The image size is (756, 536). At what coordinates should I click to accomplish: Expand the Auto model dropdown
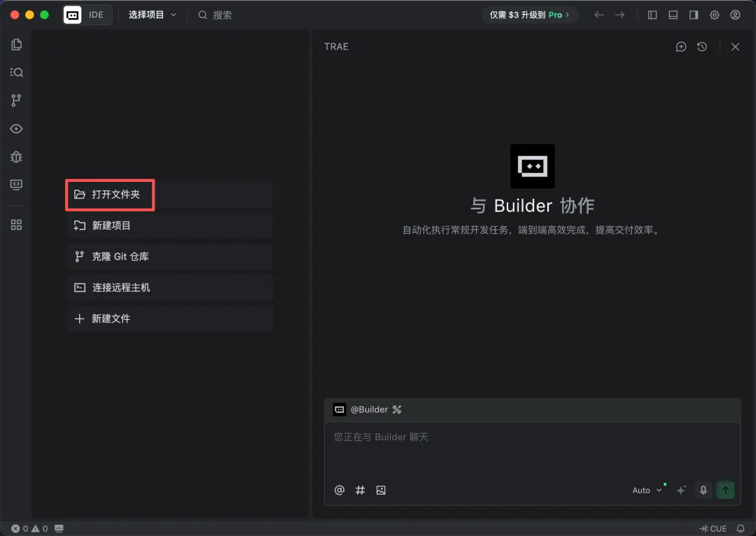pos(647,491)
